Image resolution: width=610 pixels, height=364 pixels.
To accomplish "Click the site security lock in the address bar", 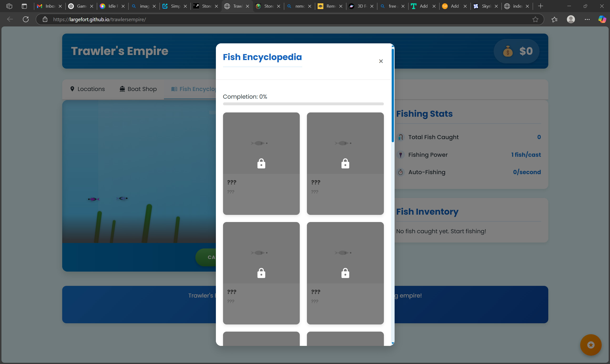I will tap(45, 19).
